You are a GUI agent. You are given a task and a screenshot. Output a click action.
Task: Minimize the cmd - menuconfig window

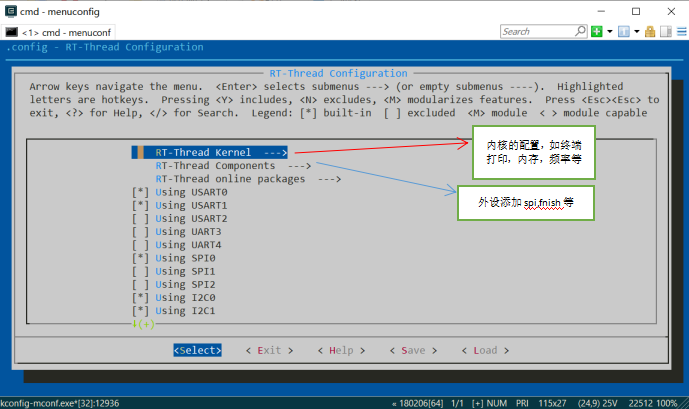coord(601,11)
